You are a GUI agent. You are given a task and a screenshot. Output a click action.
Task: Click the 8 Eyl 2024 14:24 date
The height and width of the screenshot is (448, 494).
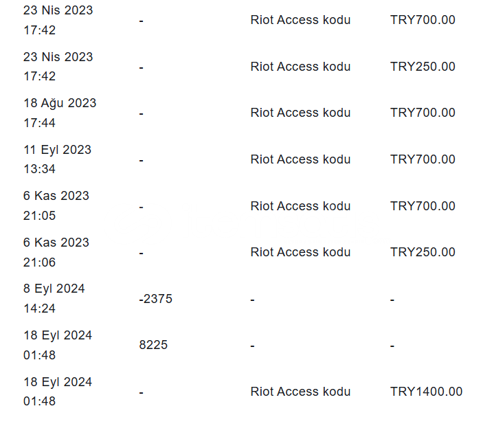pyautogui.click(x=54, y=298)
